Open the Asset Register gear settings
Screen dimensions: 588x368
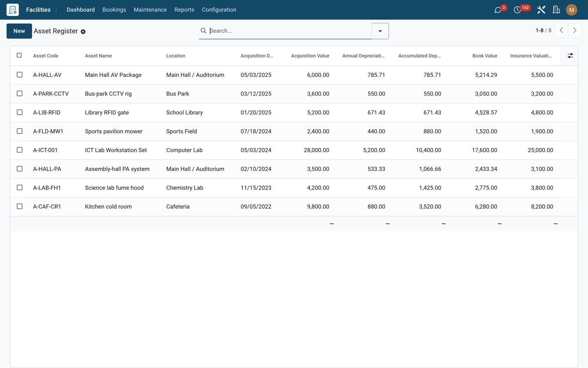(x=83, y=32)
